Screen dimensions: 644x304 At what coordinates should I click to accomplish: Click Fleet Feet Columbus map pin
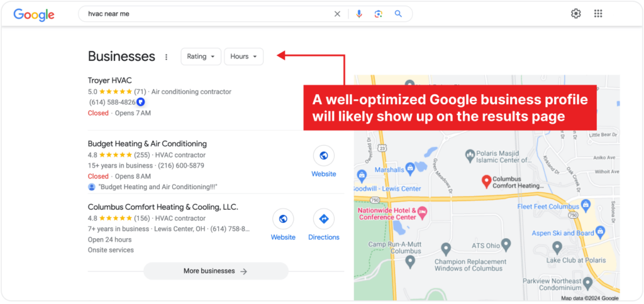(x=586, y=204)
